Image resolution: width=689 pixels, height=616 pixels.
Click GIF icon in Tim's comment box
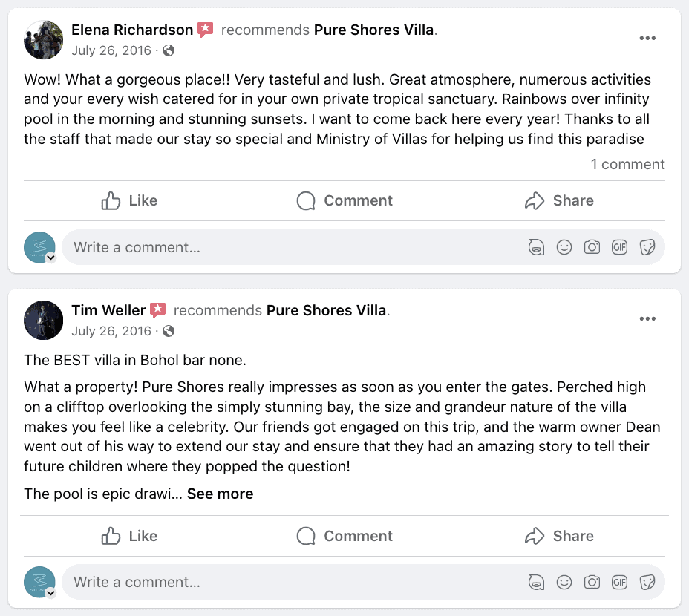click(x=619, y=582)
